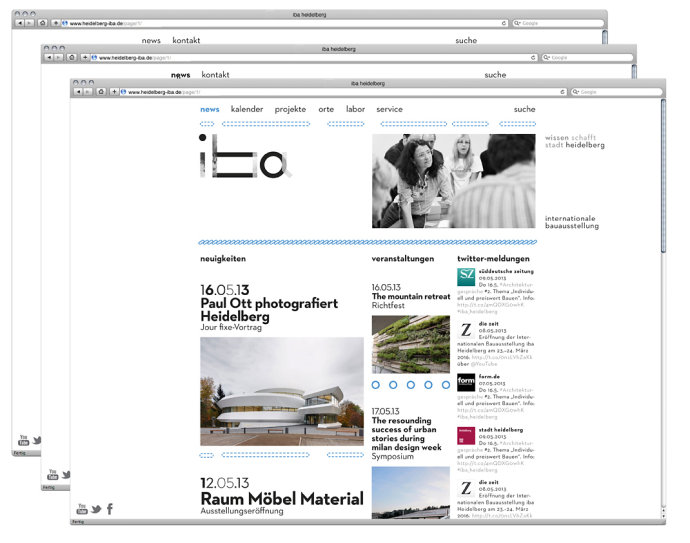Open The mountain retreat event link

click(411, 297)
